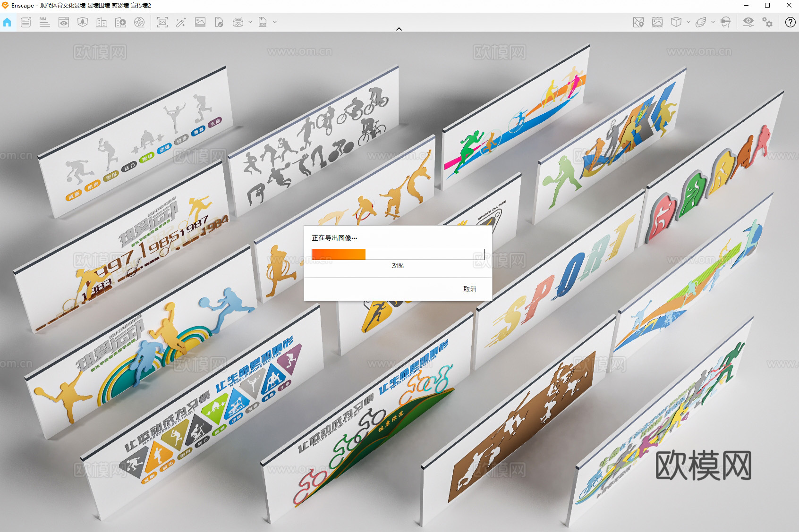Open the BIM information panel

44,22
